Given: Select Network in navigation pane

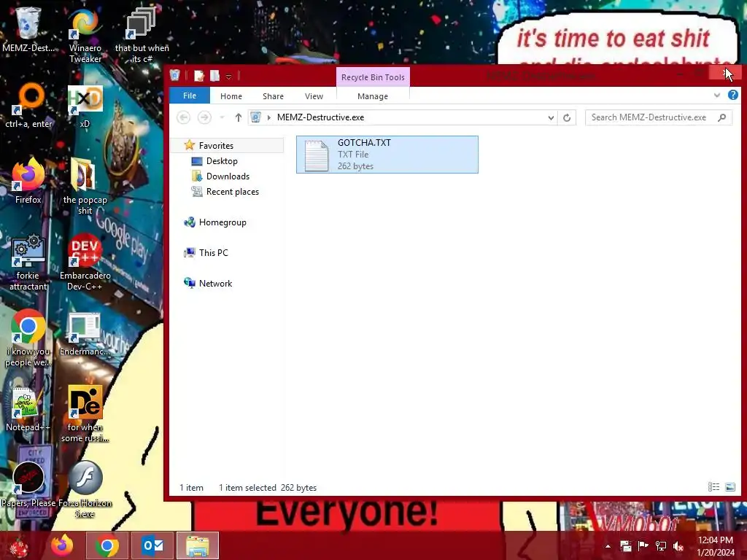Looking at the screenshot, I should tap(215, 284).
